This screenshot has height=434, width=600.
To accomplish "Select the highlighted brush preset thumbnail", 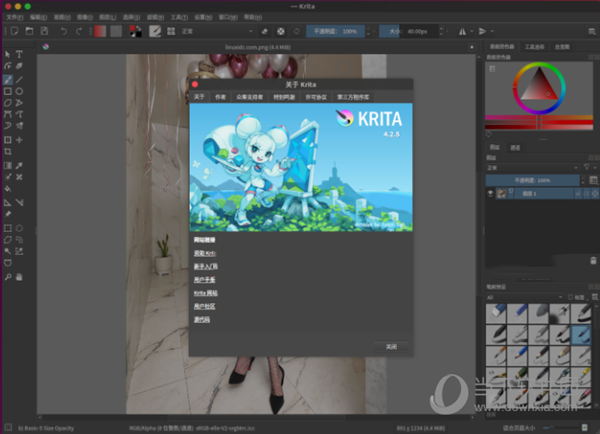I will click(581, 334).
